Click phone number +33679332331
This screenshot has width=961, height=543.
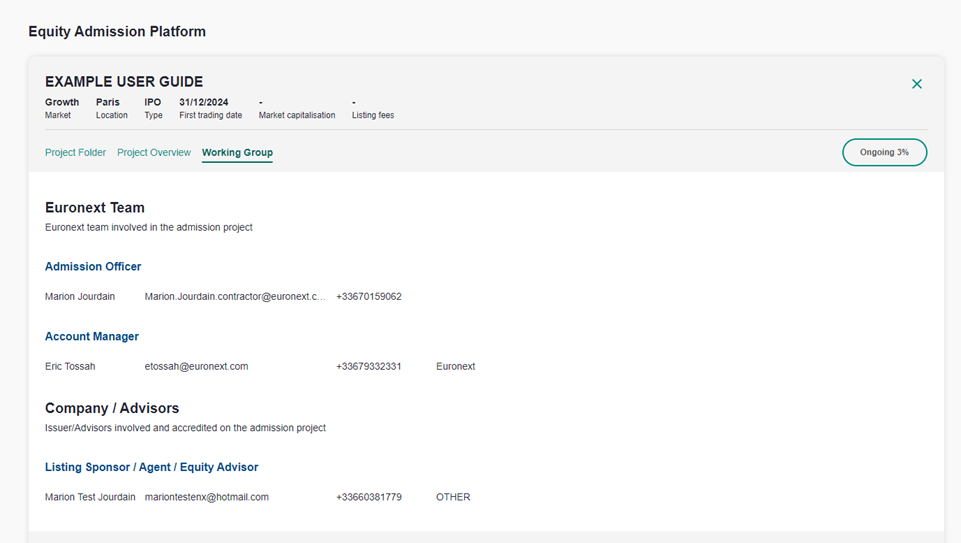point(368,366)
